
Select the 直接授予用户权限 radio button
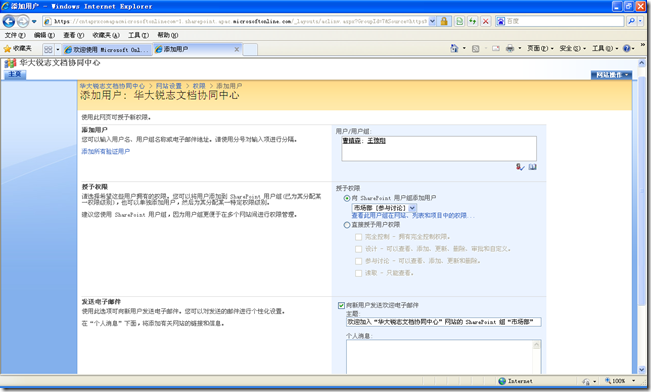pos(347,225)
